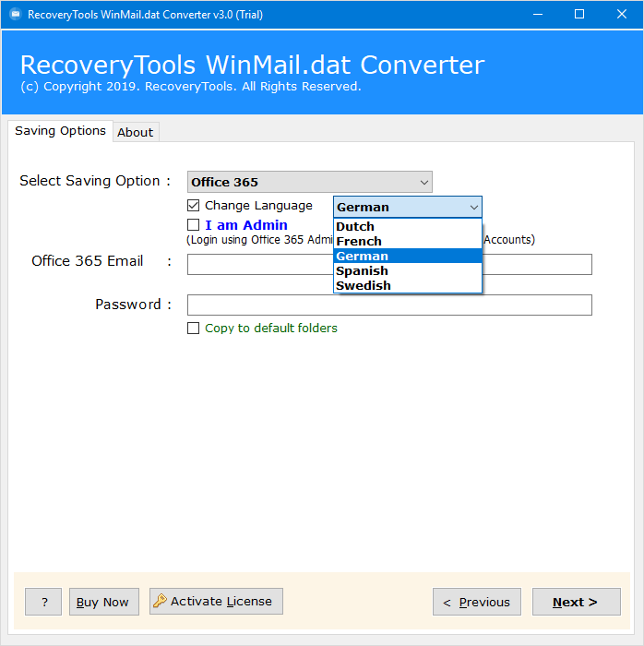
Task: Open the Saving Options tab
Action: 60,131
